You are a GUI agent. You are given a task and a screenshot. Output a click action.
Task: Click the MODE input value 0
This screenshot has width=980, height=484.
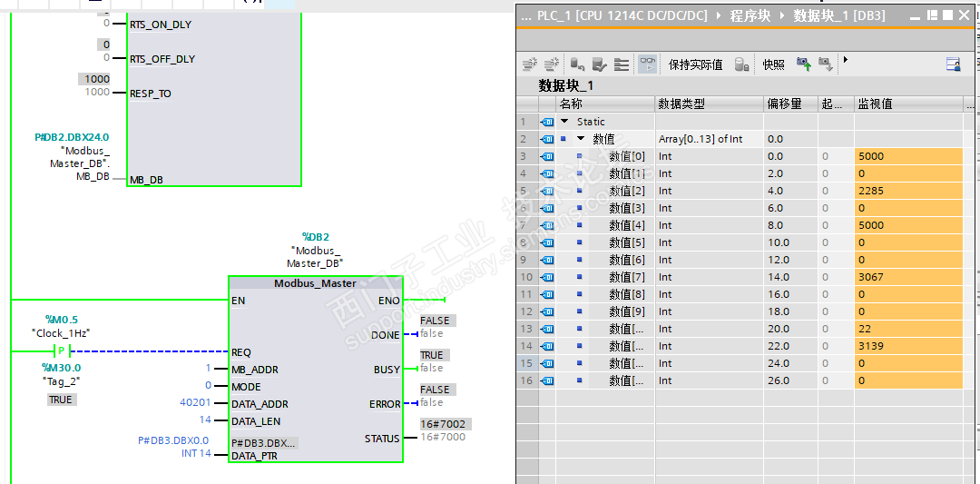209,386
